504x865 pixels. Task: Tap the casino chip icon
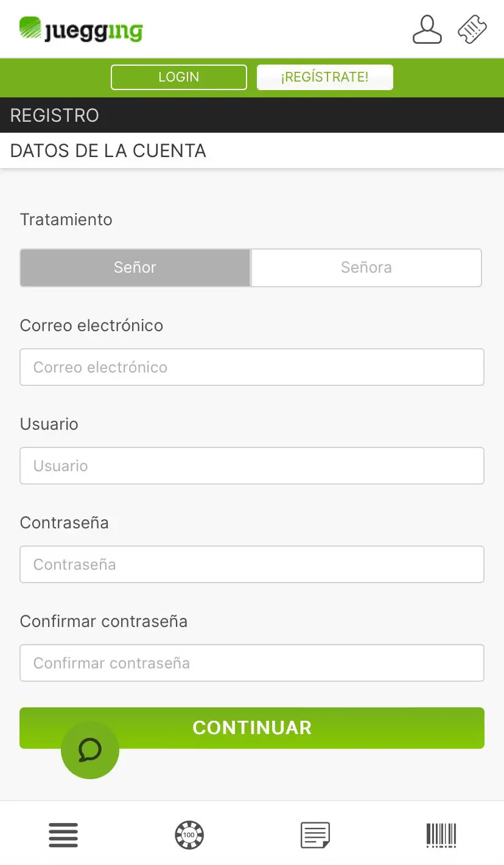point(189,835)
